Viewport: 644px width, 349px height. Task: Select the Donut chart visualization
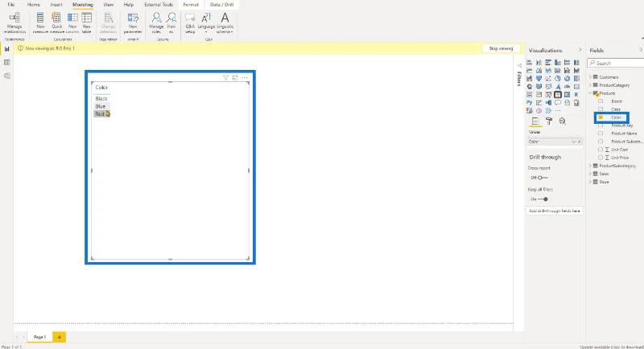point(568,78)
